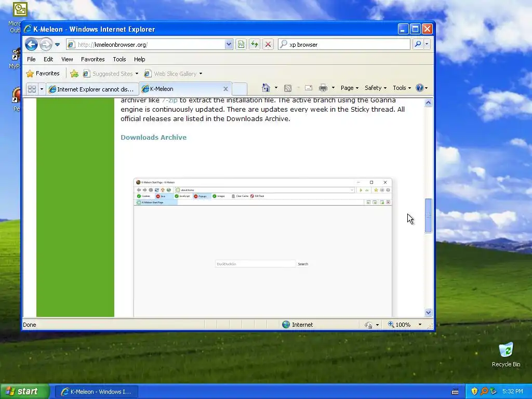This screenshot has width=532, height=399.
Task: Click the RSS feeds icon
Action: [288, 88]
